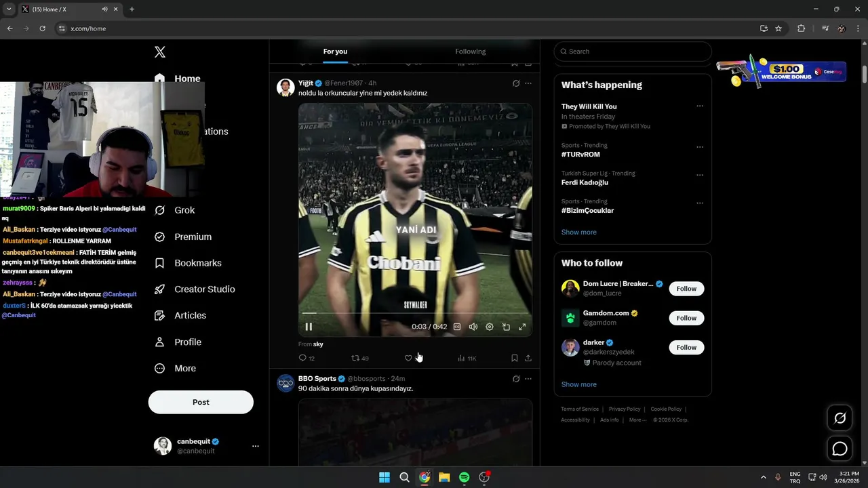Image resolution: width=868 pixels, height=488 pixels.
Task: Open the X logo home link
Action: tap(160, 52)
